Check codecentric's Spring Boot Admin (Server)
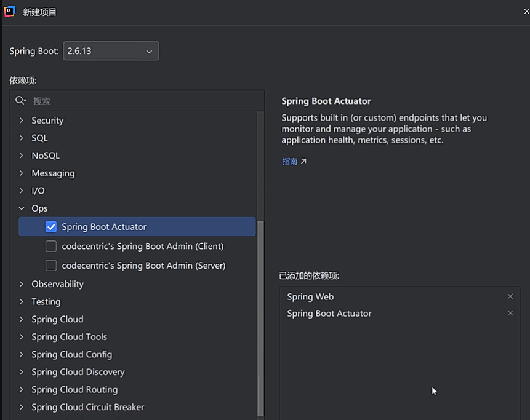The image size is (530, 420). 51,266
